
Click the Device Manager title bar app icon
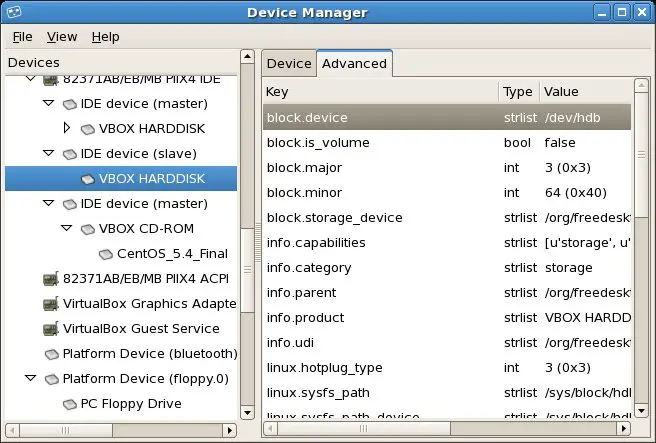pyautogui.click(x=15, y=12)
